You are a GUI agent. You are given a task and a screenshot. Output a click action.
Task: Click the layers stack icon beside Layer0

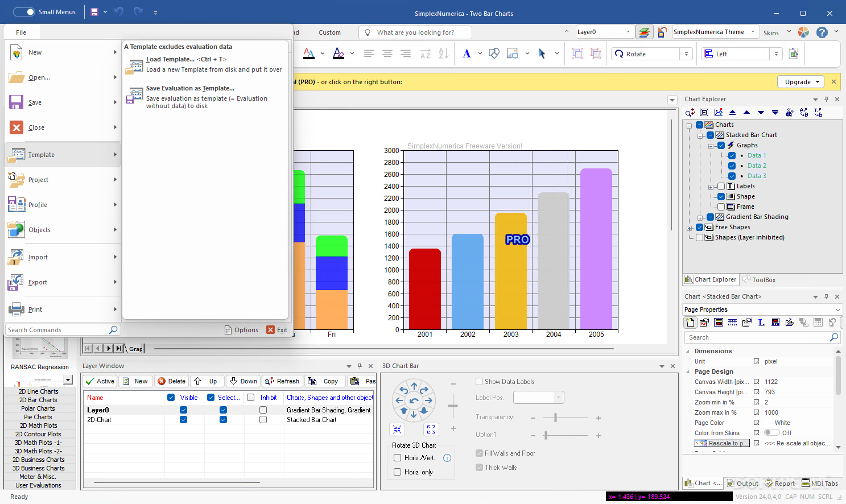644,32
